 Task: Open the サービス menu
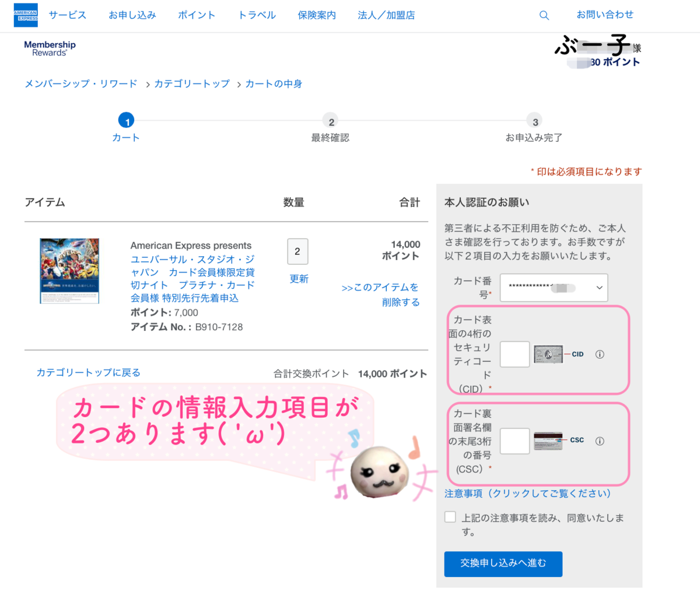(68, 15)
